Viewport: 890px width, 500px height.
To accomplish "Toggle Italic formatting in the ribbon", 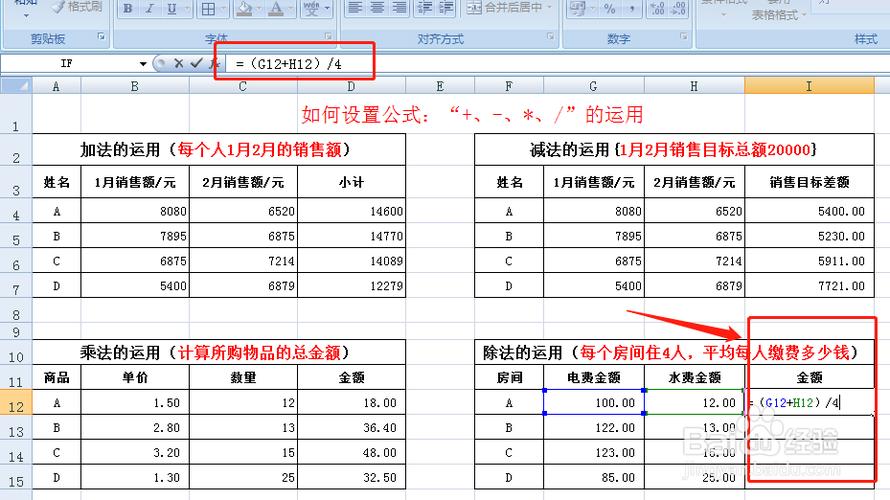I will [150, 8].
